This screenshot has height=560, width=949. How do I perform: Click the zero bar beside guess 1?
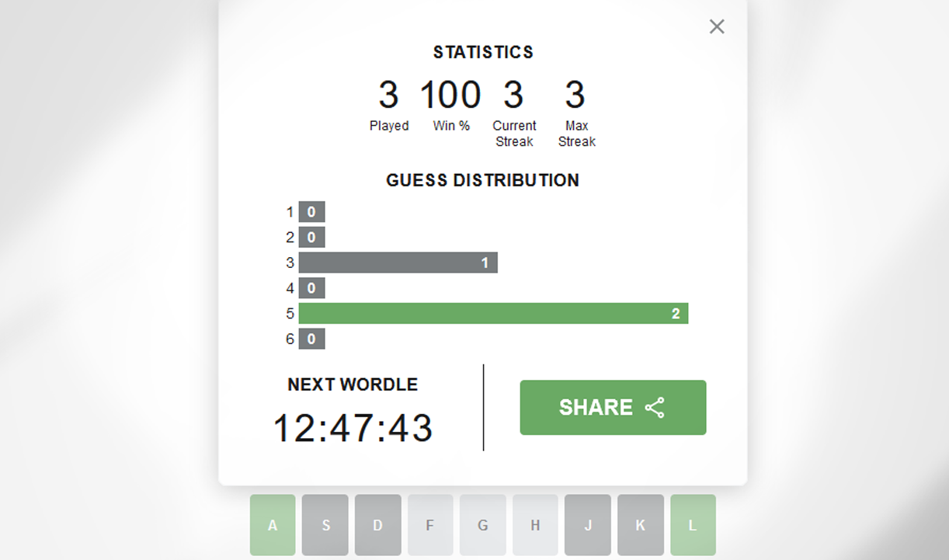pos(311,212)
